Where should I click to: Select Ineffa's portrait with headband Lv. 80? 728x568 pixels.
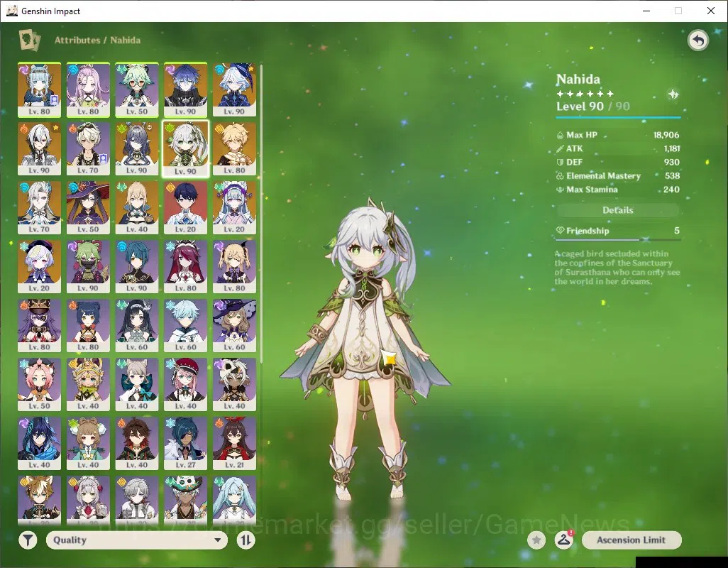click(40, 89)
